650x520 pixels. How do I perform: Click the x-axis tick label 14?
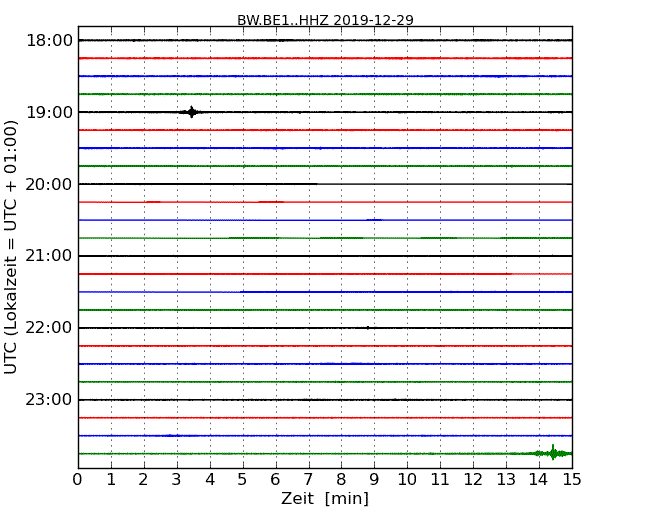click(x=538, y=480)
